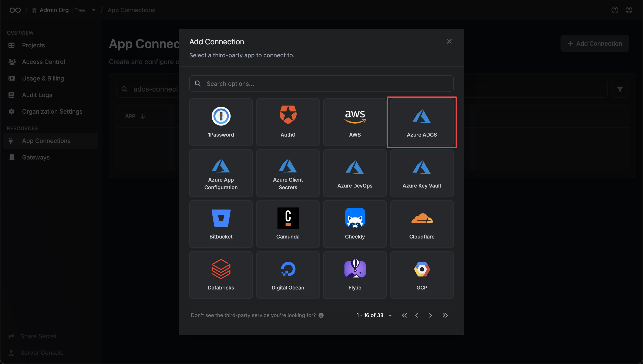Choose the Camunda app tile
This screenshot has width=643, height=364.
(x=288, y=224)
